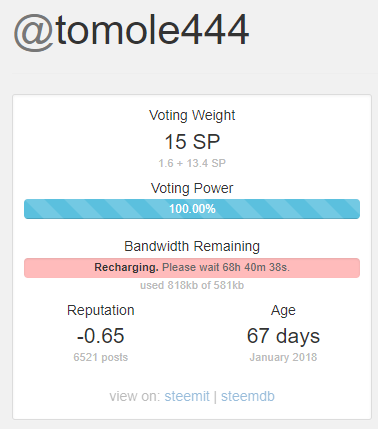Click the Voting Power label
The image size is (378, 429).
tap(192, 188)
